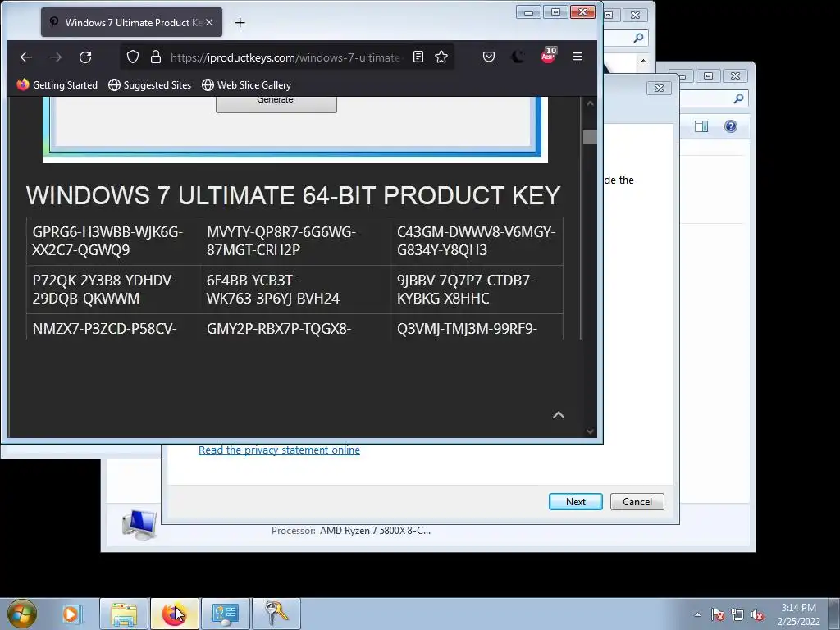
Task: Save page to Pocket
Action: click(x=489, y=57)
